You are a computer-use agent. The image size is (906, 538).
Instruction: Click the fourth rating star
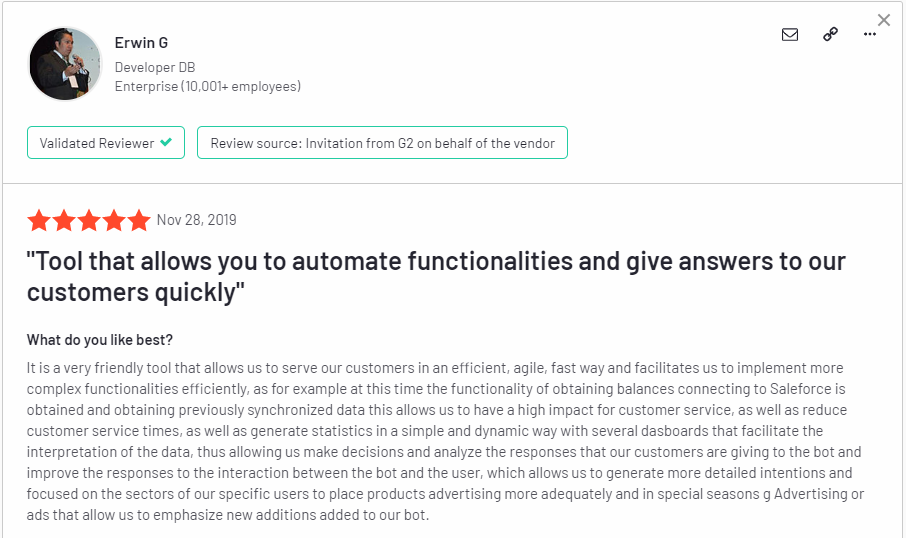point(114,220)
